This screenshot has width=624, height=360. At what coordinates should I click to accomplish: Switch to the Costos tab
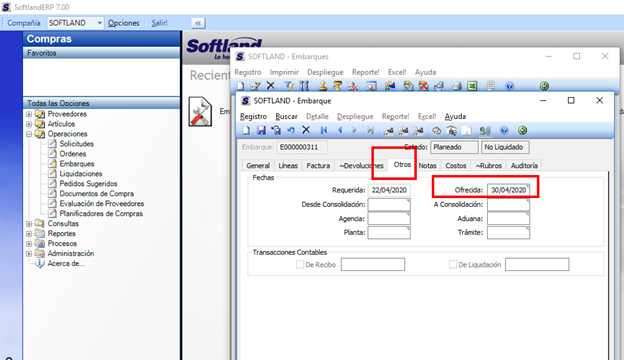456,165
